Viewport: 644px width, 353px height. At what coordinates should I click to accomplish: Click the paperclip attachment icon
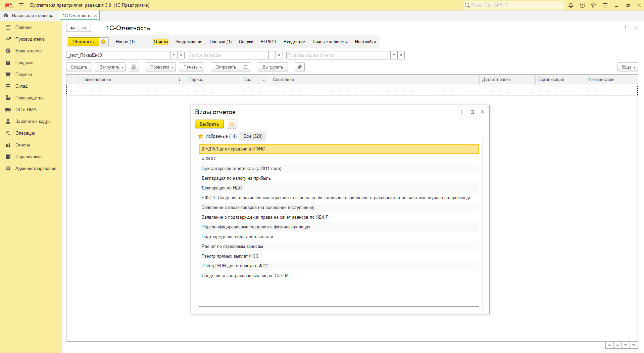click(300, 67)
